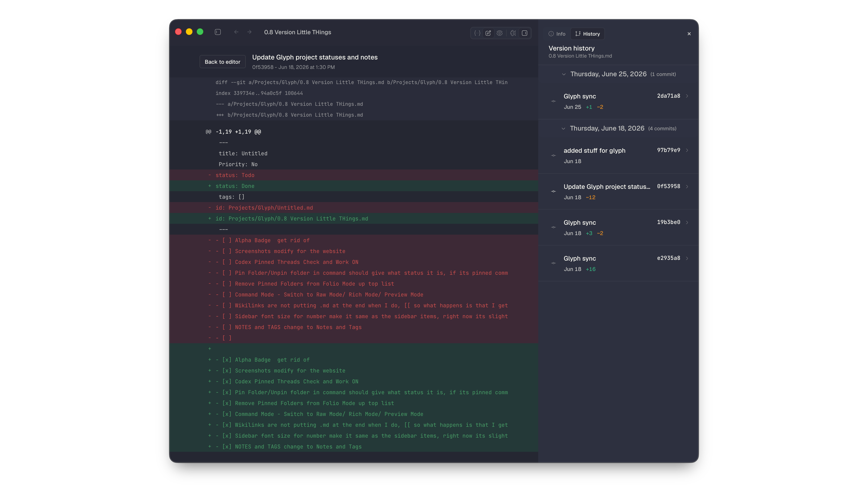Viewport: 868px width, 499px height.
Task: Close the version history panel
Action: (689, 34)
